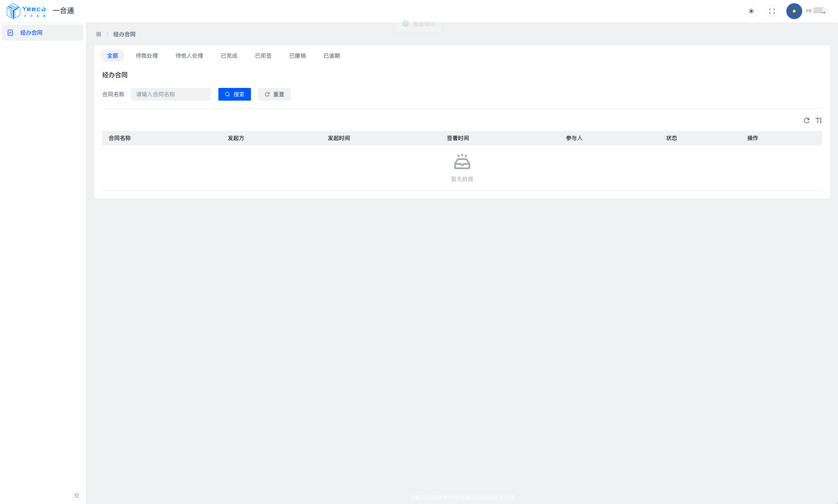The width and height of the screenshot is (838, 504).
Task: Open the user avatar menu
Action: (794, 11)
